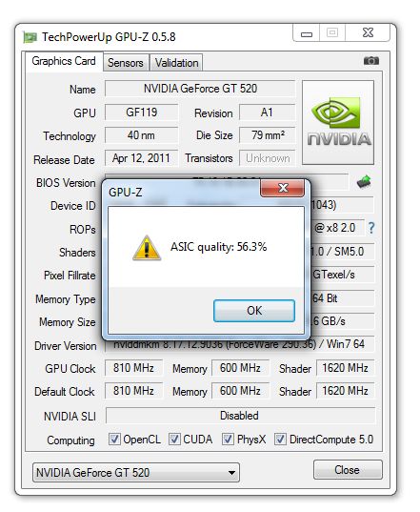Image resolution: width=420 pixels, height=512 pixels.
Task: Toggle the PhysX checkbox
Action: (x=228, y=440)
